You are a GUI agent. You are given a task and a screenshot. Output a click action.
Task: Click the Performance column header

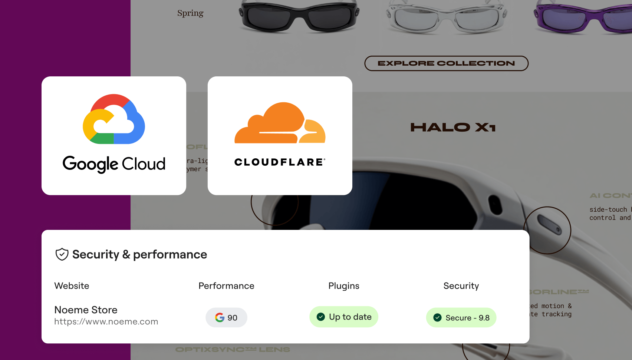[226, 286]
